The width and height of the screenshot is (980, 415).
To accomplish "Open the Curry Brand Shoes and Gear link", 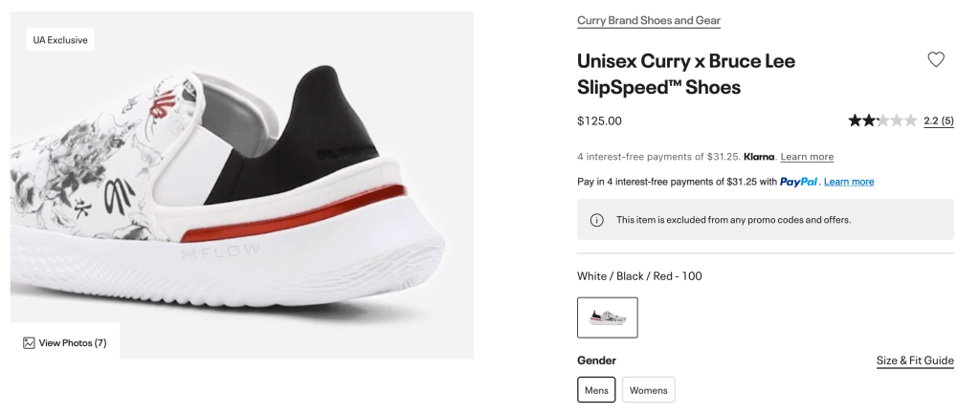I will click(x=648, y=20).
